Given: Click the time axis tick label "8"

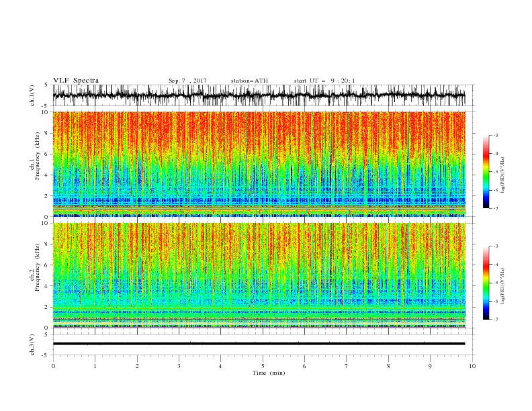Looking at the screenshot, I should [388, 366].
